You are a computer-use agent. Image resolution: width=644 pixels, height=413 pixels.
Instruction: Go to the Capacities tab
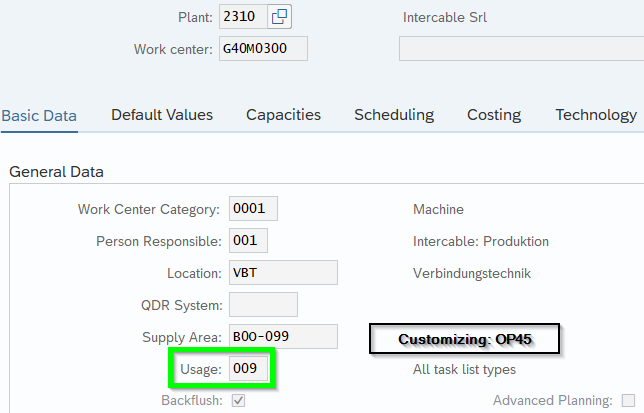(283, 115)
